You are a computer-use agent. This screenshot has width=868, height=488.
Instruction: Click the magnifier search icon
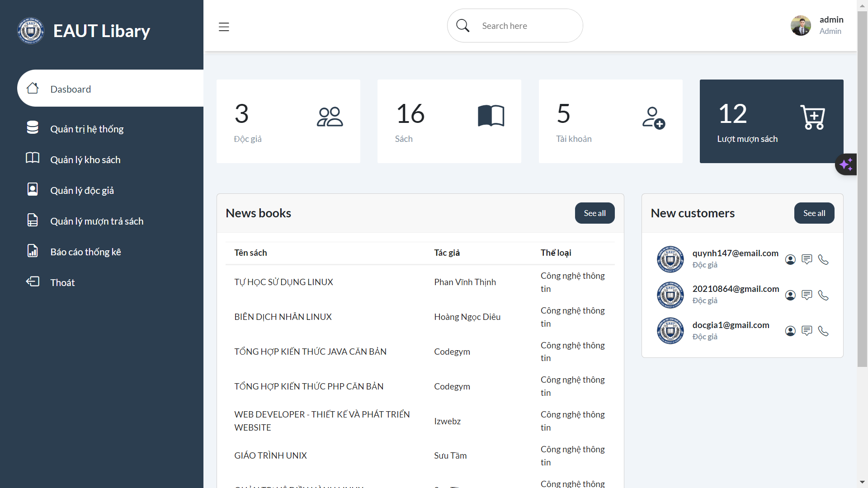(462, 25)
